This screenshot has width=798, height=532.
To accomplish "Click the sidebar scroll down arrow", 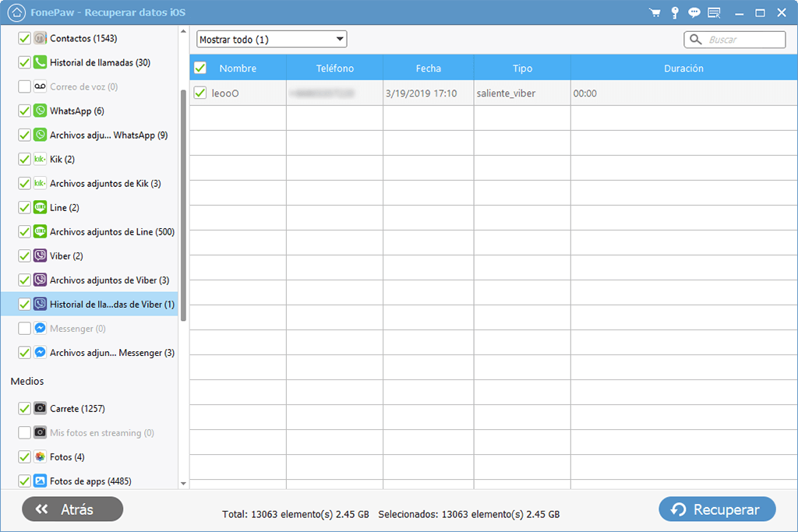I will 183,483.
